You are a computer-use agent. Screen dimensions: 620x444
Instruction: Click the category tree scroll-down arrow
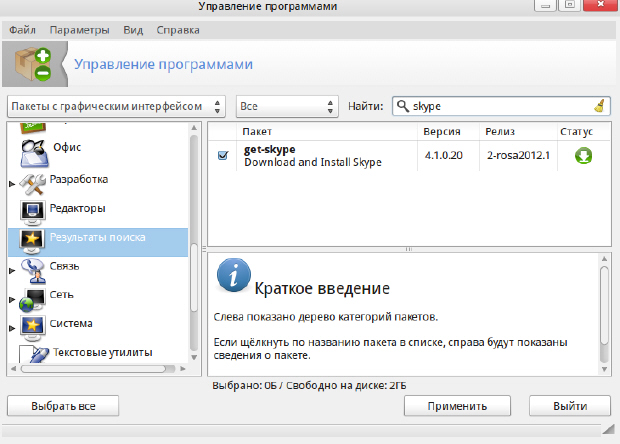pyautogui.click(x=194, y=357)
